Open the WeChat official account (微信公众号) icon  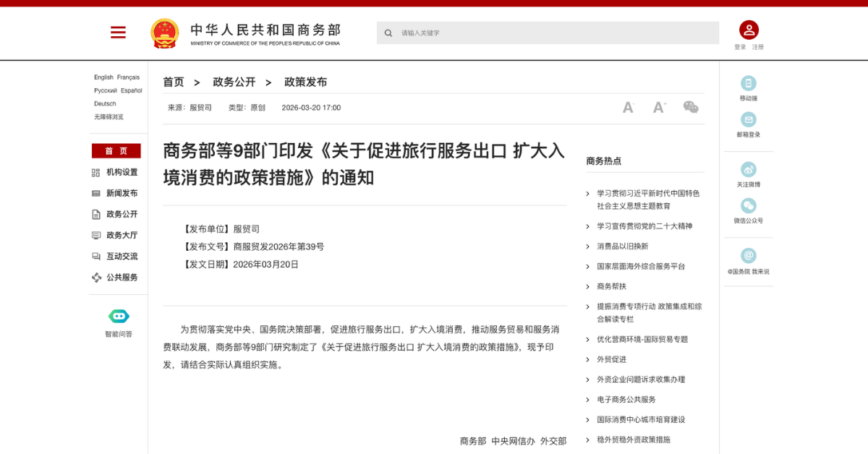point(749,206)
